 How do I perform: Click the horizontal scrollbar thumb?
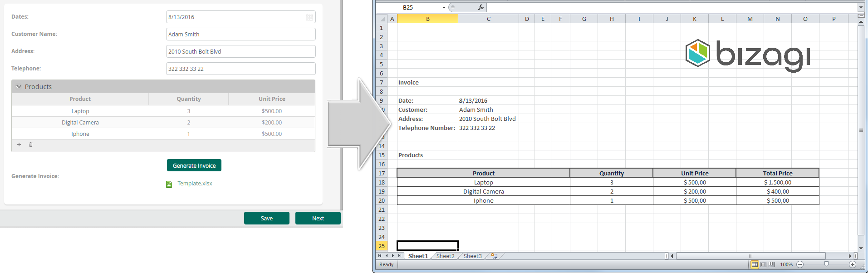(750, 256)
